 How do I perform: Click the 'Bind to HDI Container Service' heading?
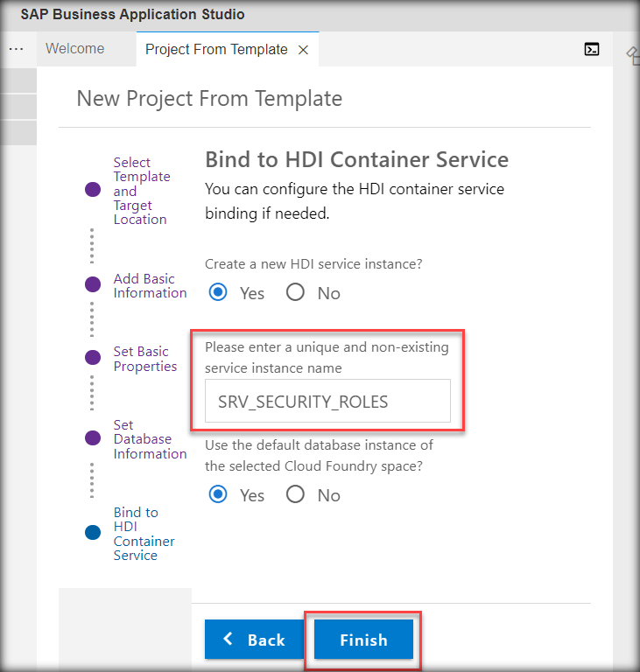click(357, 160)
